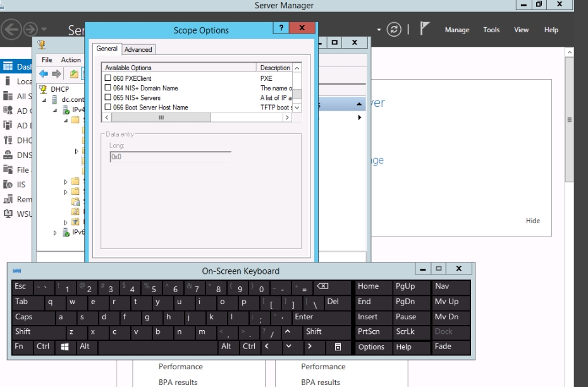Select the File services icon in the sidebar
588x387 pixels.
tap(8, 169)
